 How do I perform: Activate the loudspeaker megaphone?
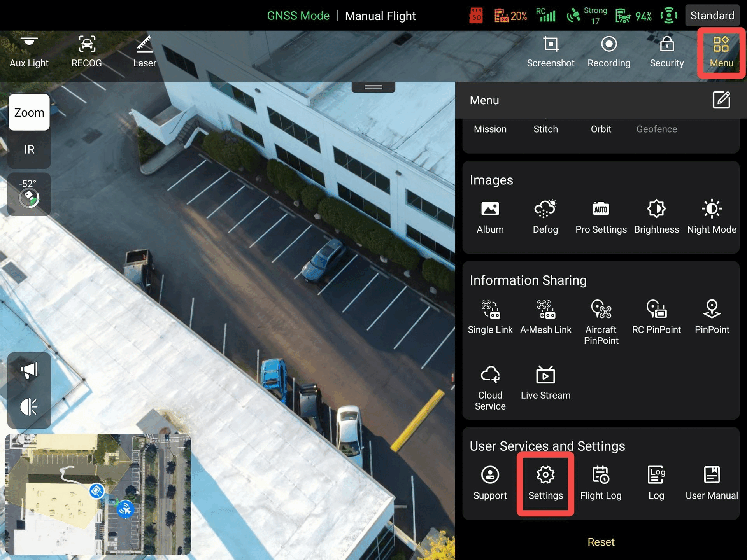click(29, 370)
